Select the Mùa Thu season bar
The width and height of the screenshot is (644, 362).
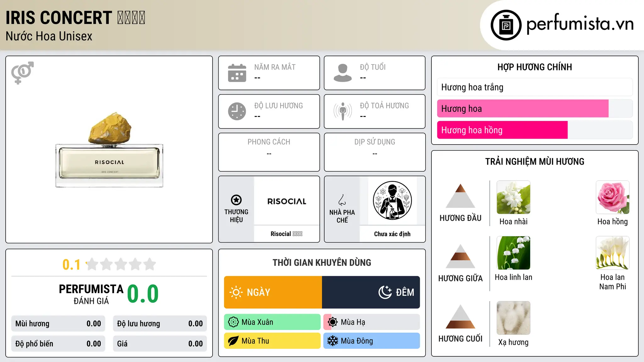(x=272, y=341)
